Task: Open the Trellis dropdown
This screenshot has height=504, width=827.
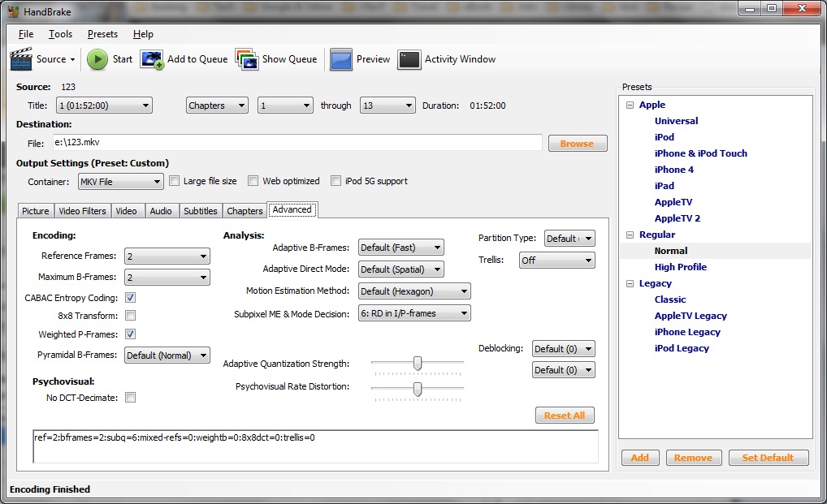Action: tap(556, 261)
